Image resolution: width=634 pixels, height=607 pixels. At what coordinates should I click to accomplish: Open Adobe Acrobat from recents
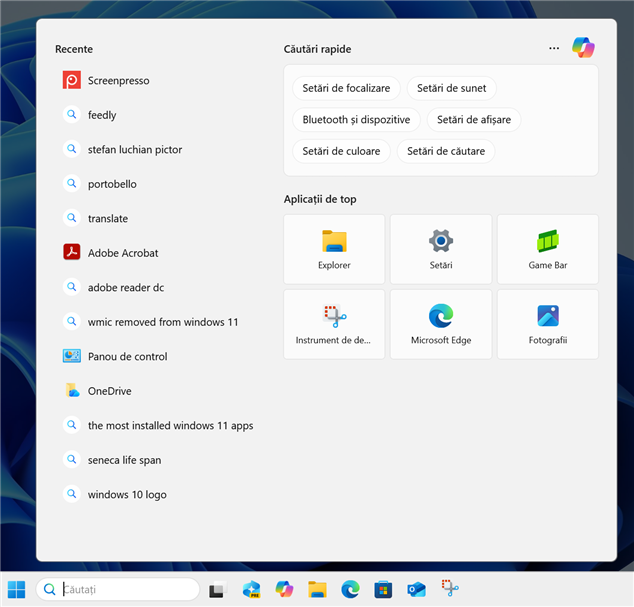[122, 253]
